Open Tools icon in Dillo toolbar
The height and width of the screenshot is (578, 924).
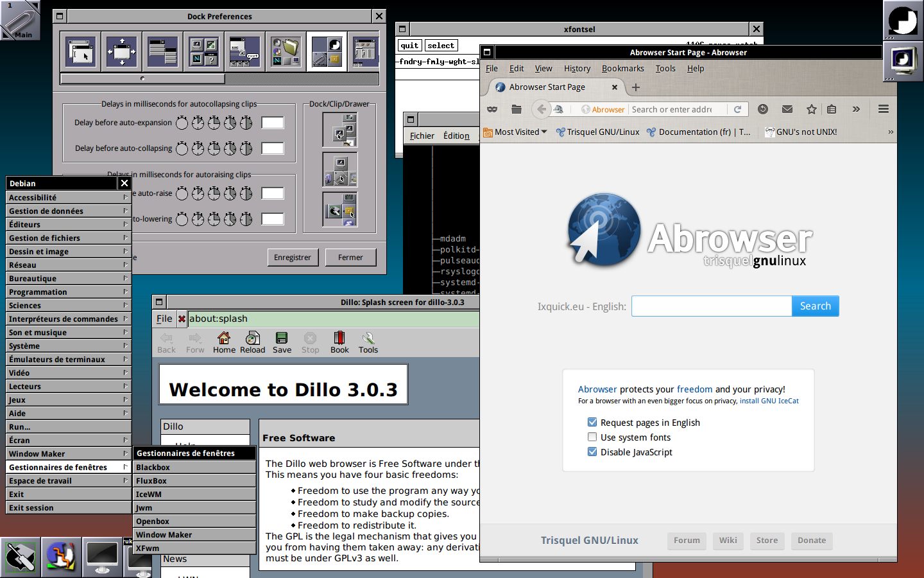(x=368, y=342)
